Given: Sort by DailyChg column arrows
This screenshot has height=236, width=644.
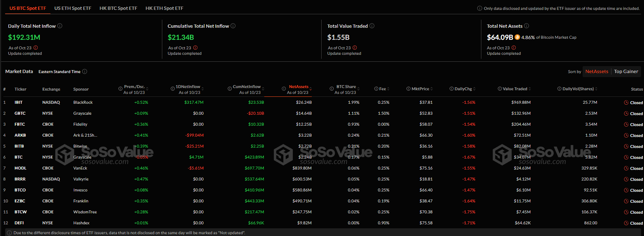Looking at the screenshot, I should [x=474, y=89].
